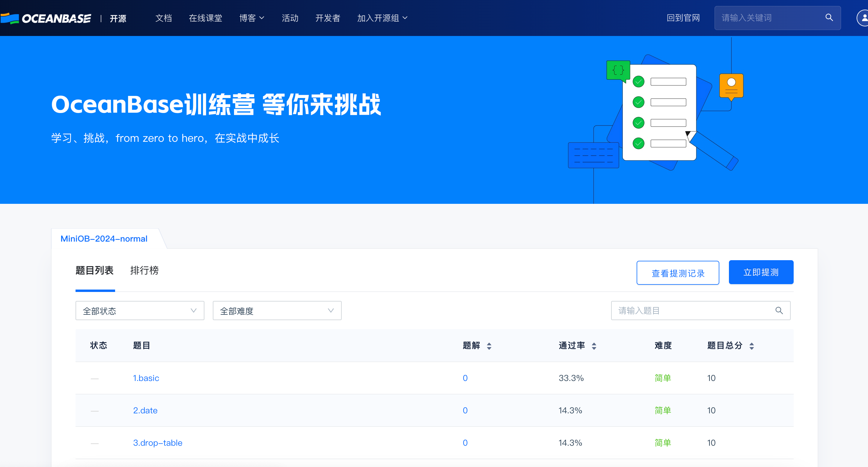This screenshot has width=868, height=467.
Task: Click pass rate 14.3% of 2.date
Action: [x=570, y=410]
